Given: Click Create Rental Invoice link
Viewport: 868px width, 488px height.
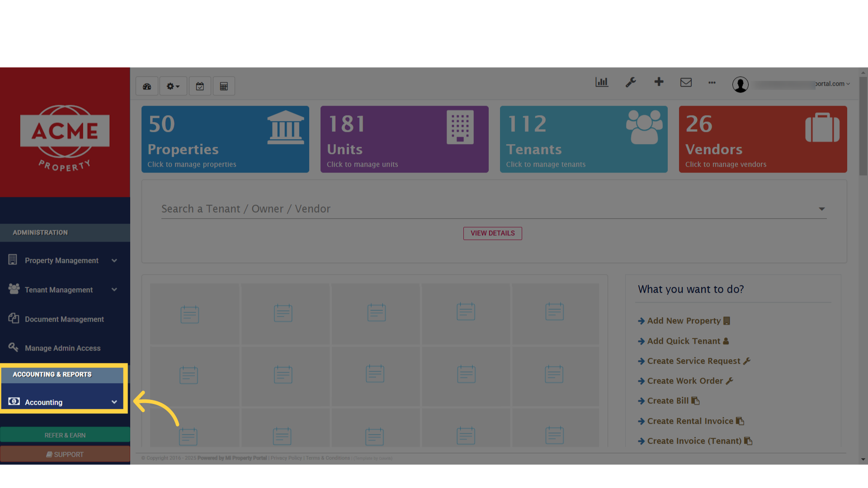Looking at the screenshot, I should (x=691, y=421).
